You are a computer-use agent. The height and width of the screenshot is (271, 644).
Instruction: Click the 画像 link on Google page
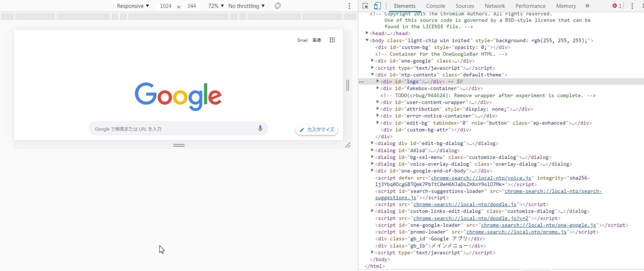pos(317,40)
